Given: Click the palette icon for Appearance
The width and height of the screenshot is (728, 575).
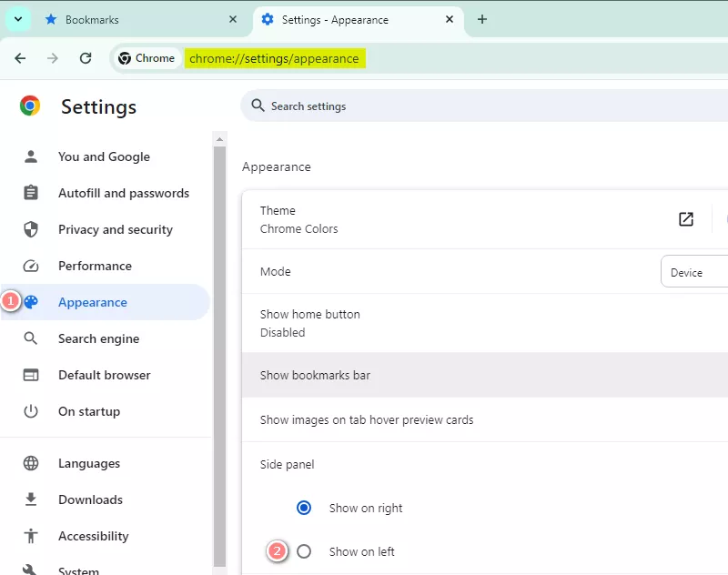Looking at the screenshot, I should 31,302.
